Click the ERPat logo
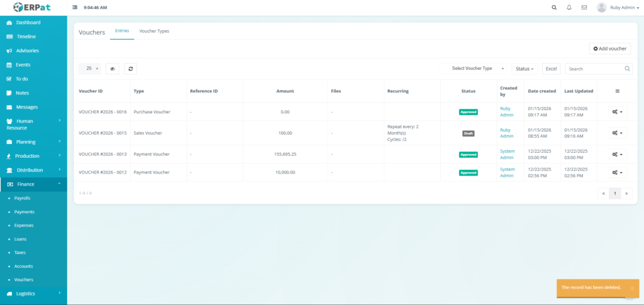The image size is (644, 305). point(33,8)
